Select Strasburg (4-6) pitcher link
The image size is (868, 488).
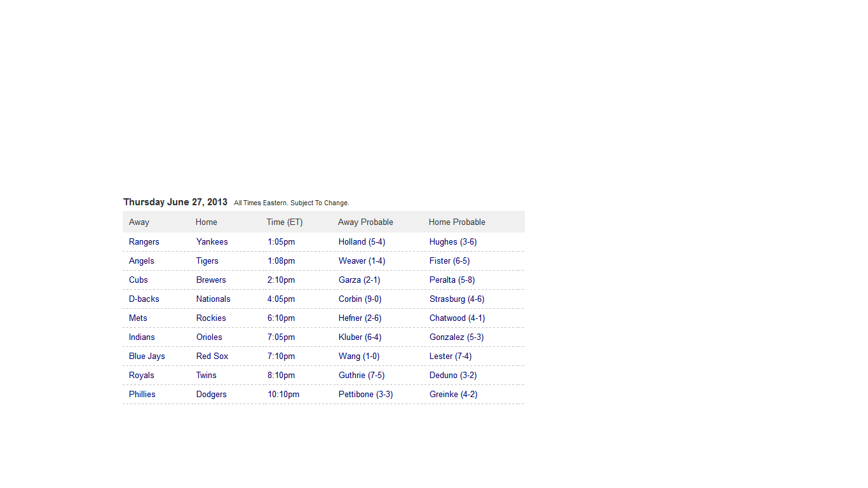coord(457,299)
